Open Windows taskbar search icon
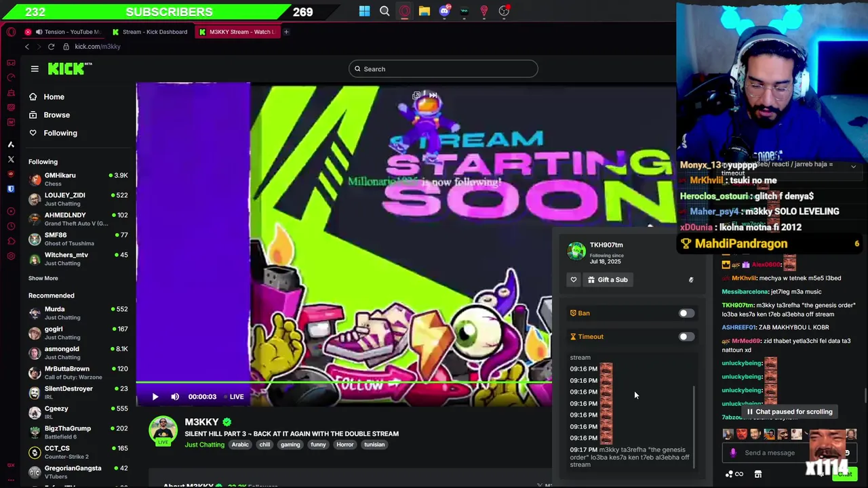The height and width of the screenshot is (488, 868). tap(384, 11)
